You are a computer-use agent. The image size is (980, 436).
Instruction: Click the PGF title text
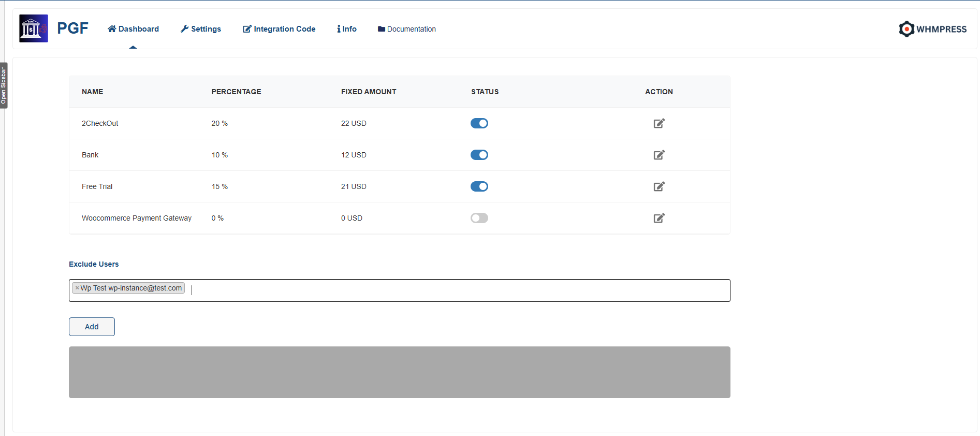click(x=72, y=28)
